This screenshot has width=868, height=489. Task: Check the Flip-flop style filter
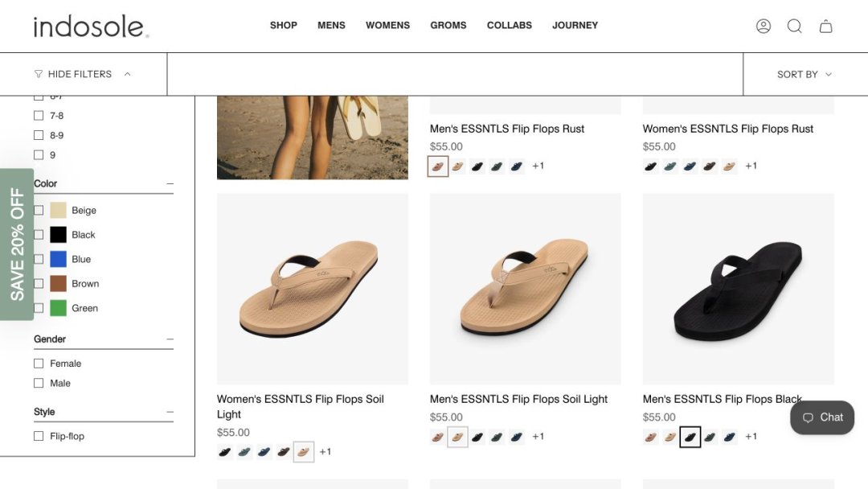point(39,437)
